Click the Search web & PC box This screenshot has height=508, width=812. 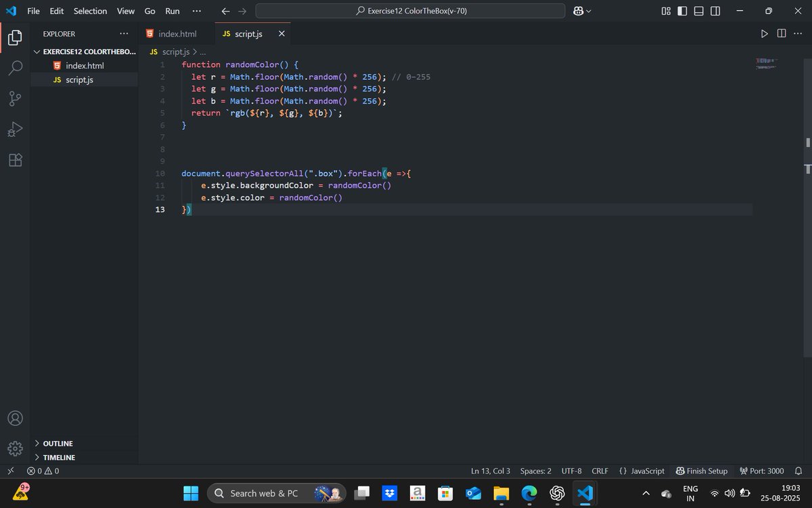tap(276, 493)
